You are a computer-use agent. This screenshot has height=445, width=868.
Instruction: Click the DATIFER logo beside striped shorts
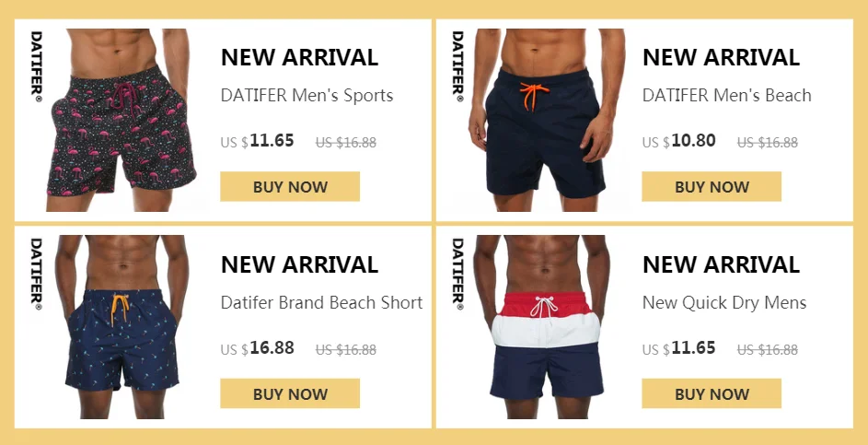457,274
